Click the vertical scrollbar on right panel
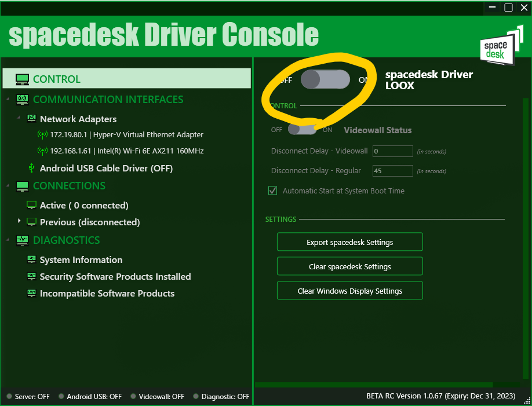 point(525,237)
